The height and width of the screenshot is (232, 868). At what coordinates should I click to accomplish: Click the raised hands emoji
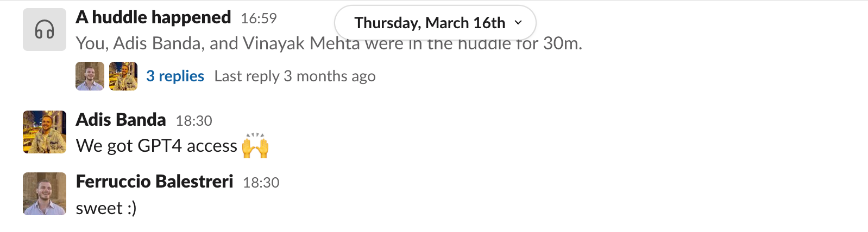point(255,145)
